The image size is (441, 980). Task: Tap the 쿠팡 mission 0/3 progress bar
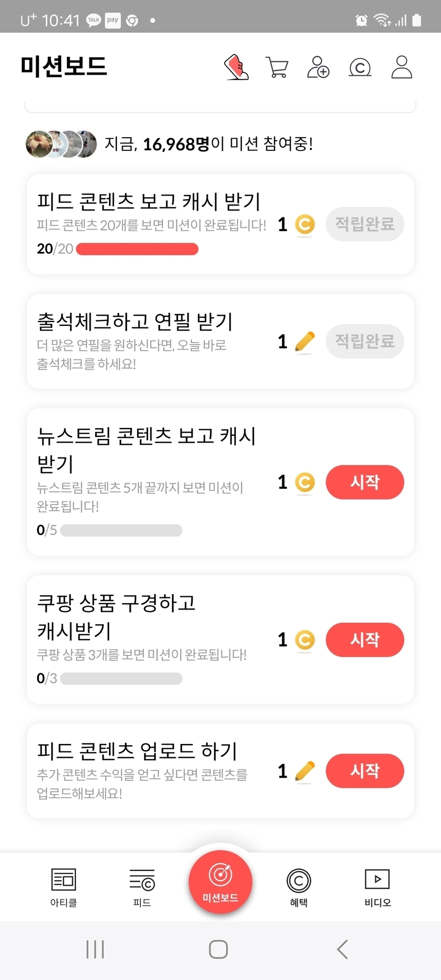(x=121, y=679)
